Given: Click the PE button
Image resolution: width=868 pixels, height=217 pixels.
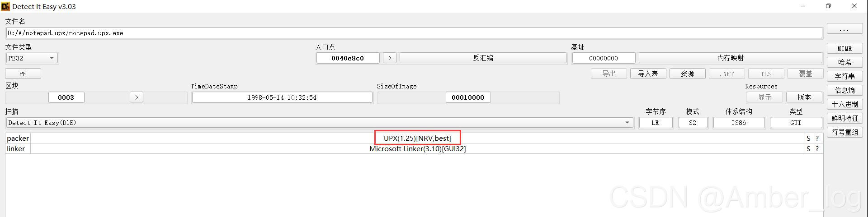Looking at the screenshot, I should [x=23, y=74].
